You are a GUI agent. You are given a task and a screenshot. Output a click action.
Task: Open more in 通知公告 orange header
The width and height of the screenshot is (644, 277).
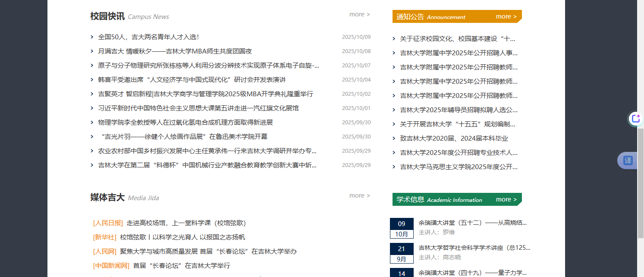506,16
